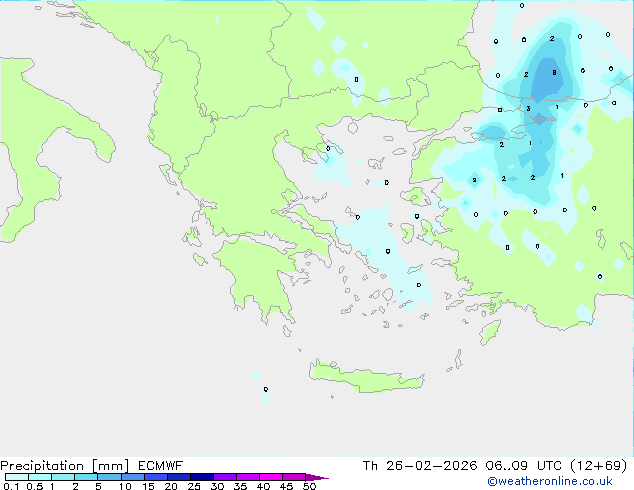Click the 'Precipitation [mm]' title text
The width and height of the screenshot is (634, 490).
(x=65, y=466)
